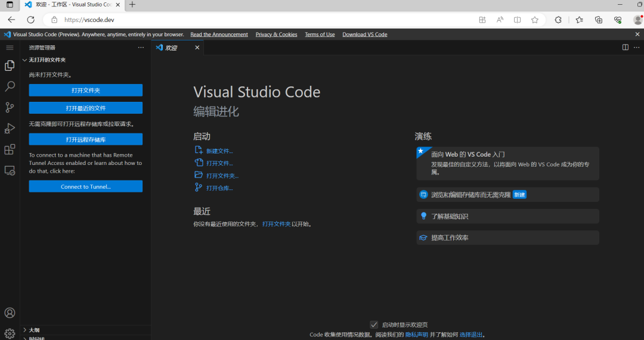Click 选择退出 link
The image size is (644, 340).
point(470,335)
